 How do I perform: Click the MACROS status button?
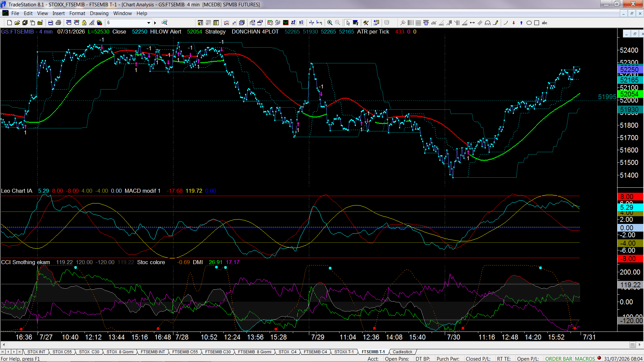[585, 359]
